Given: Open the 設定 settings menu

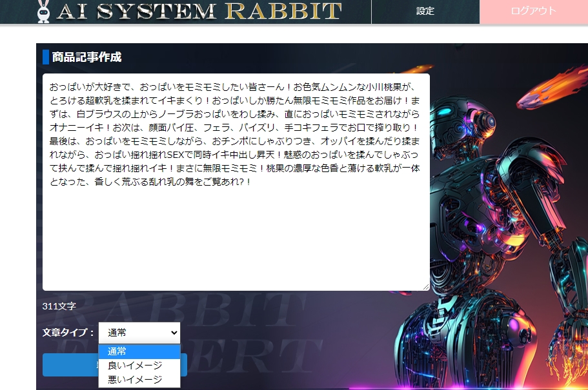Looking at the screenshot, I should [425, 12].
